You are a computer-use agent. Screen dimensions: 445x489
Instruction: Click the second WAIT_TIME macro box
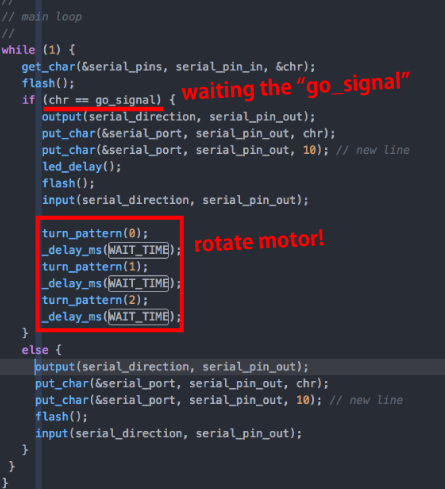pos(139,283)
